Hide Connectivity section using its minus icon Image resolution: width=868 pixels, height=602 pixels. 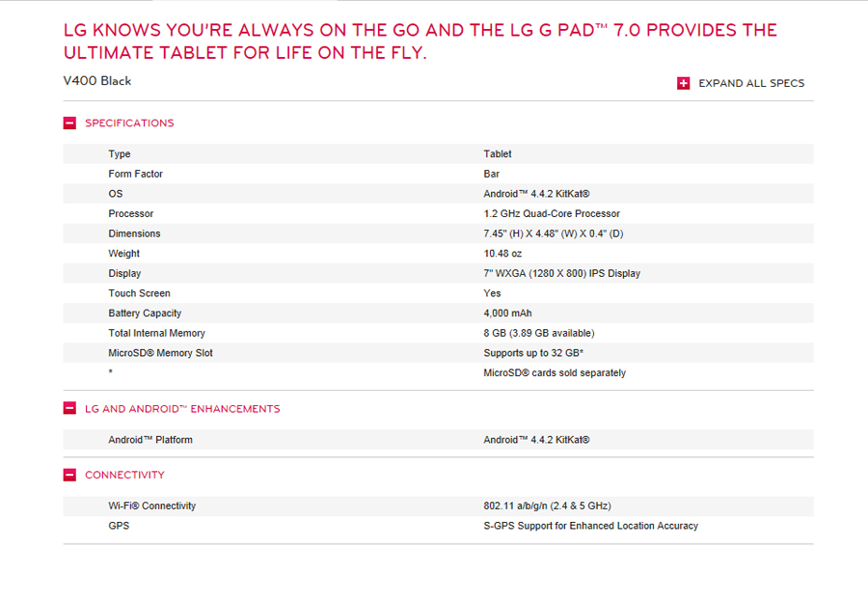(x=69, y=475)
